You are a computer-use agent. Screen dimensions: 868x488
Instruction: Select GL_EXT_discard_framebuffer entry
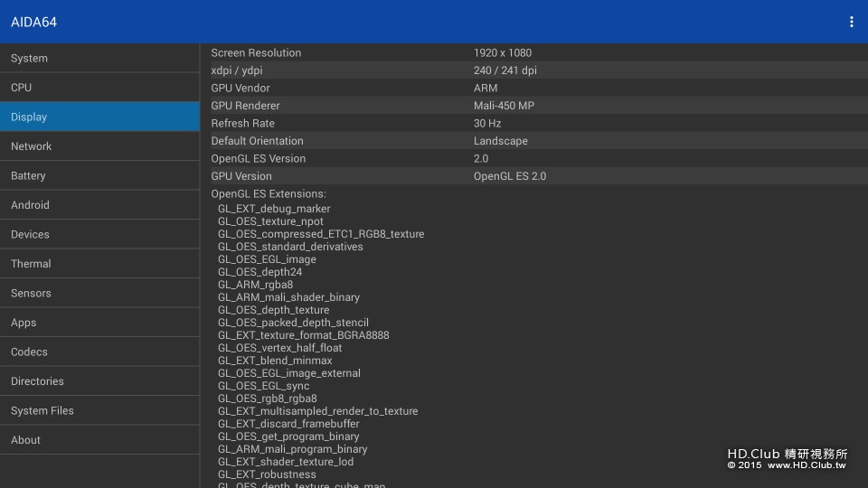tap(288, 424)
